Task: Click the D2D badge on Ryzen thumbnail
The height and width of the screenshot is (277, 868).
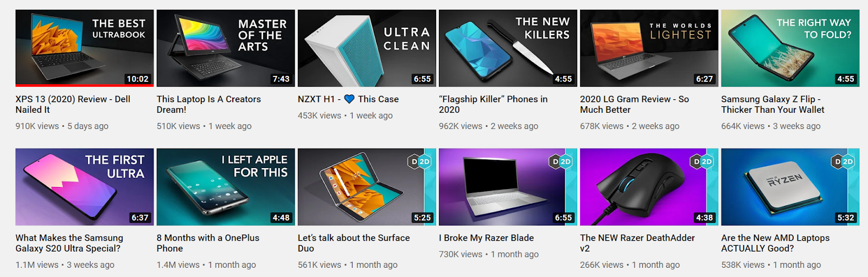Action: tap(843, 162)
